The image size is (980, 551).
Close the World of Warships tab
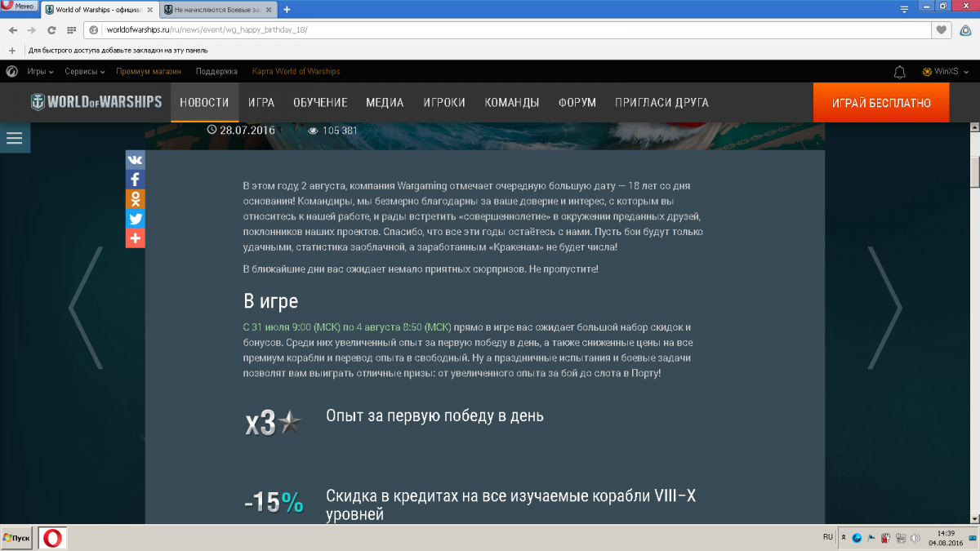point(151,10)
